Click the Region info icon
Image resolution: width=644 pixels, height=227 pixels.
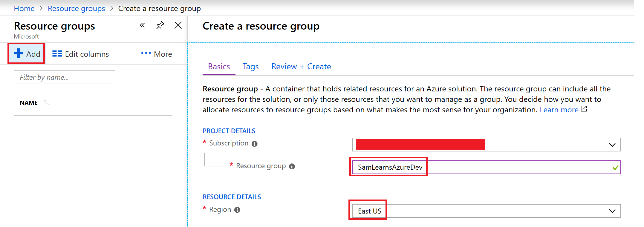click(237, 210)
